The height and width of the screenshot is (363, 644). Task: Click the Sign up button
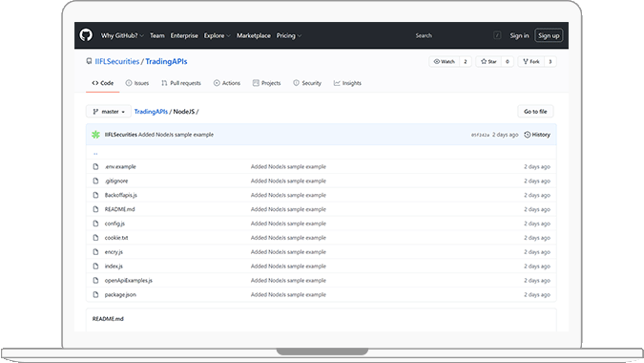tap(549, 35)
